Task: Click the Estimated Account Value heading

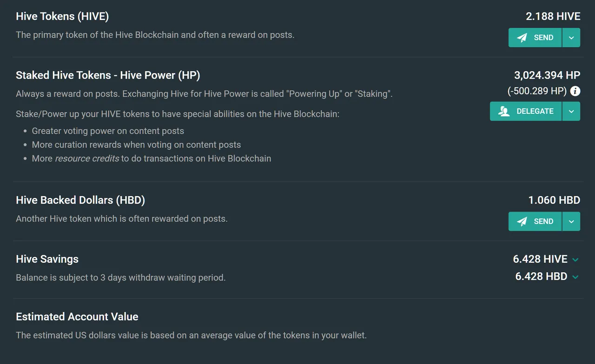Action: (77, 317)
